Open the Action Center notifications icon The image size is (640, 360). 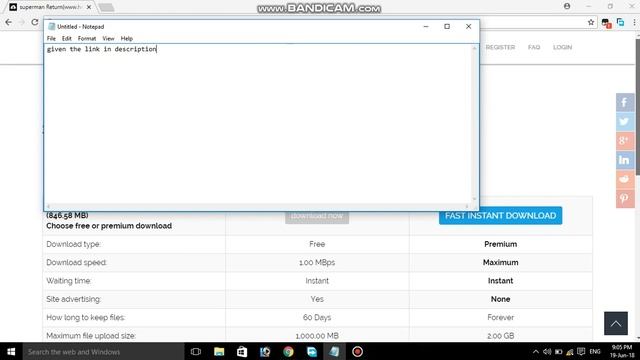581,351
